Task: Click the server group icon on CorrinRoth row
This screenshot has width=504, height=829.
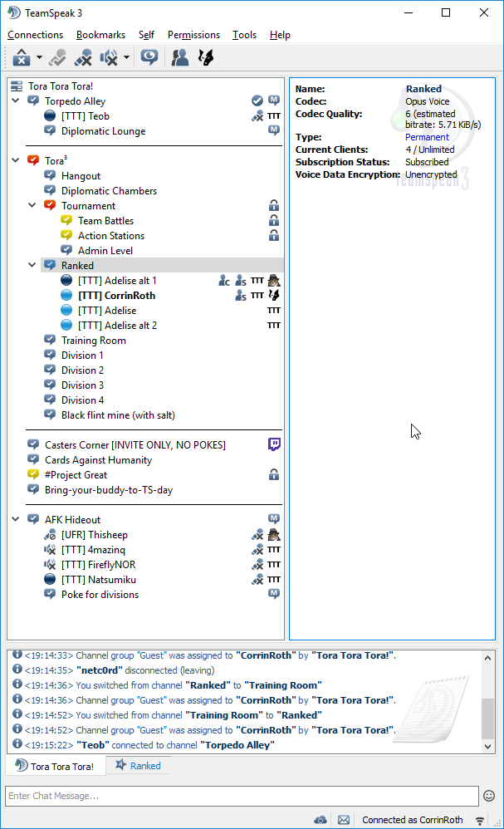Action: tap(241, 296)
